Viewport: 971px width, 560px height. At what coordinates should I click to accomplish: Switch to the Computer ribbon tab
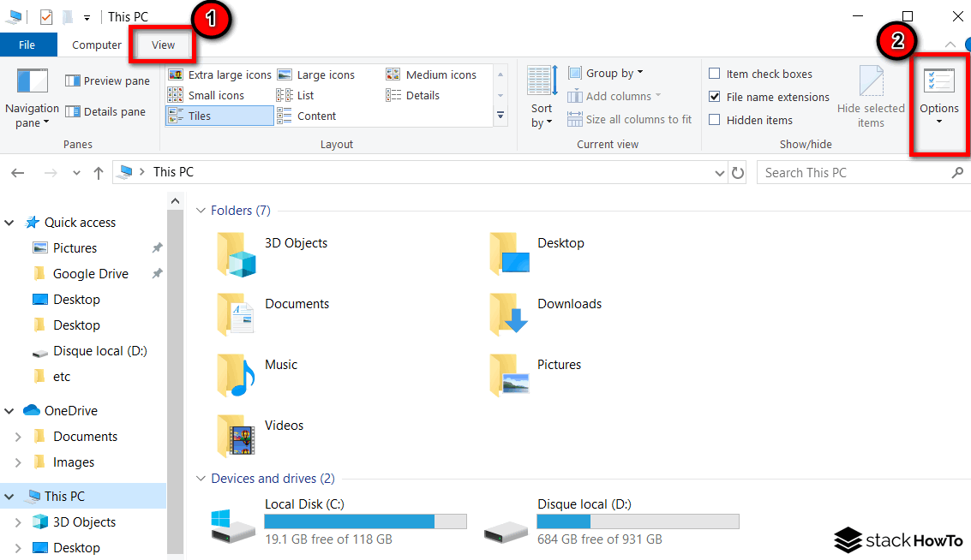pyautogui.click(x=96, y=45)
